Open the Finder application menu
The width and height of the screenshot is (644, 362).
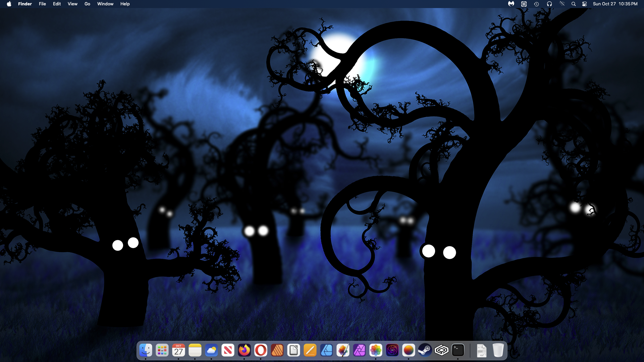(x=25, y=4)
